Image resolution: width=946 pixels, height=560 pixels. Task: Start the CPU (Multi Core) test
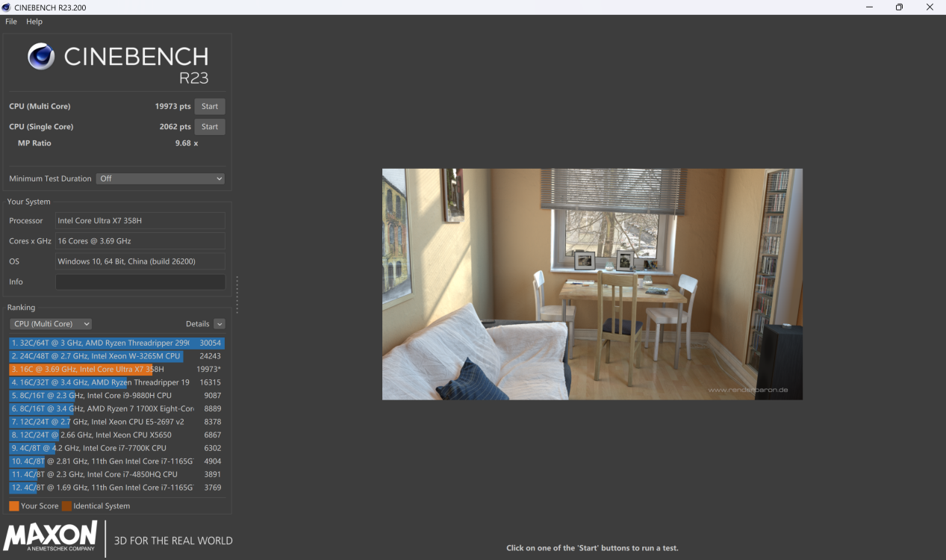210,107
